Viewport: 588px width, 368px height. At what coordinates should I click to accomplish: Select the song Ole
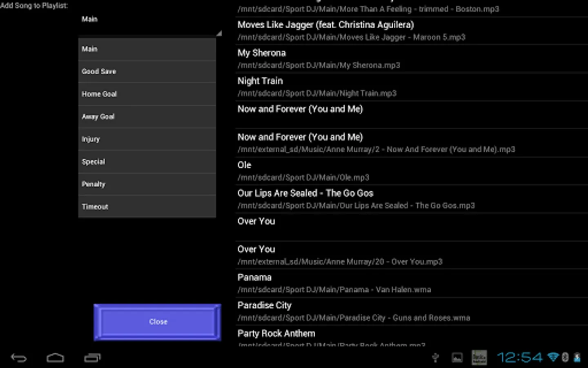coord(412,171)
